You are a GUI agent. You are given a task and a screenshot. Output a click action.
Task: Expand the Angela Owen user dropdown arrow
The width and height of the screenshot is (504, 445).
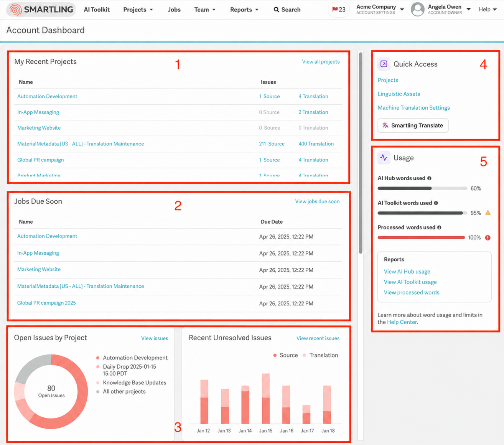point(468,10)
